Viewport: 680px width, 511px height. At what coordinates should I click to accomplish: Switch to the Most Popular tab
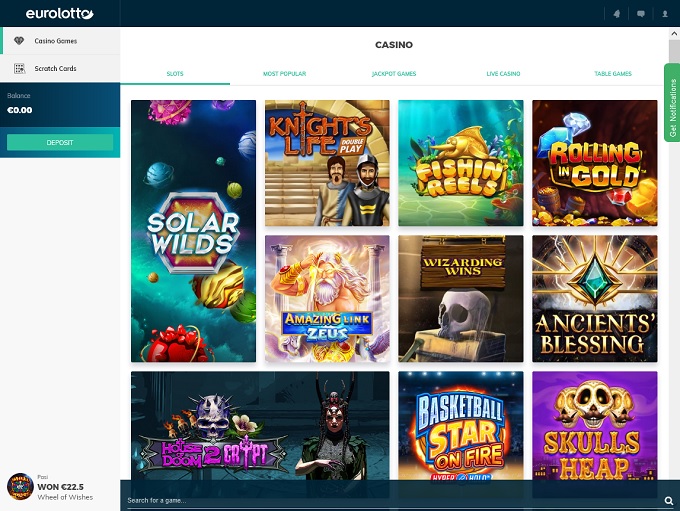284,74
